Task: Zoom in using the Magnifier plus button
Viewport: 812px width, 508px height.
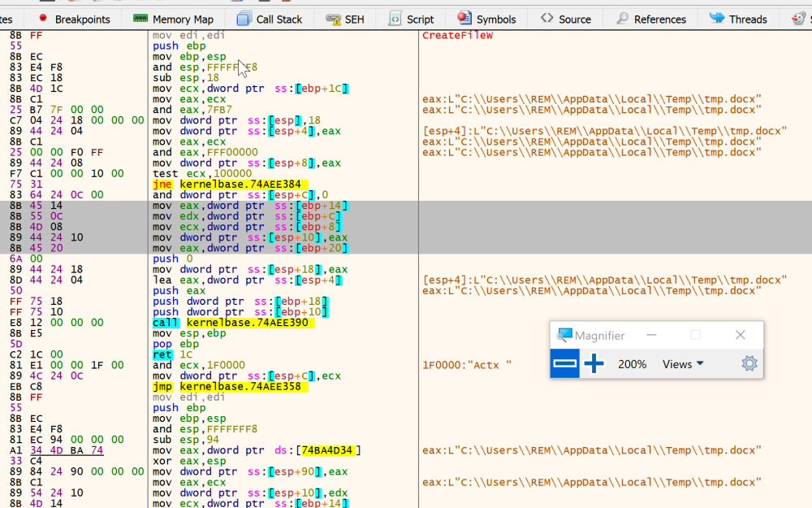Action: [x=594, y=363]
